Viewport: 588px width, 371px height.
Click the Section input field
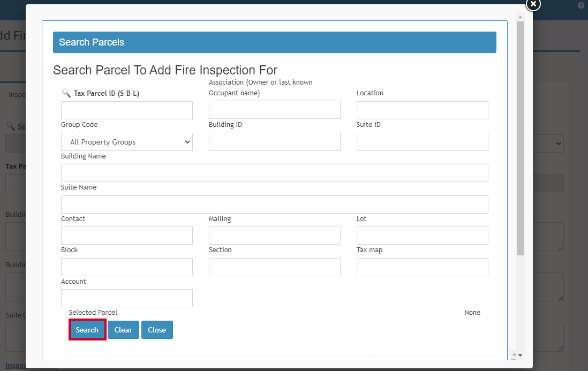pyautogui.click(x=275, y=267)
